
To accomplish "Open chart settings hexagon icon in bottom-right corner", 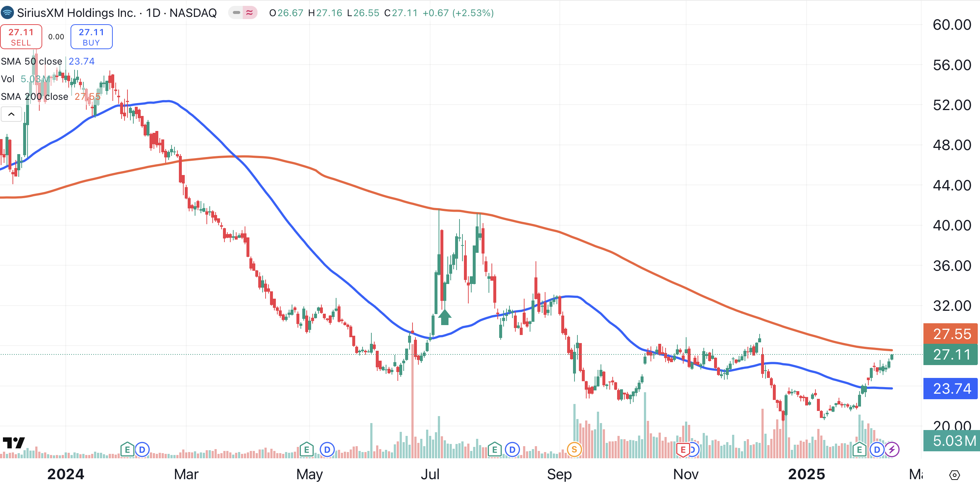I will click(954, 475).
